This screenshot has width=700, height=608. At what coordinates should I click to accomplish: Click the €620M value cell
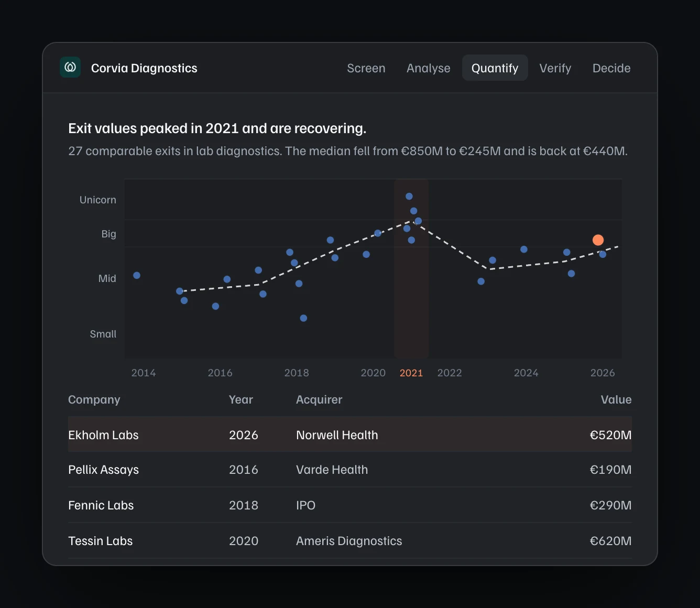611,541
